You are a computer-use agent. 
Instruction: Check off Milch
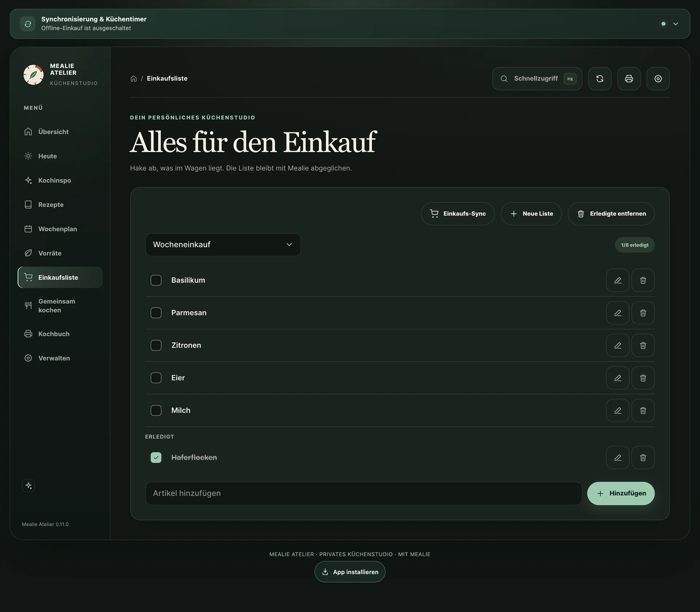(x=156, y=411)
